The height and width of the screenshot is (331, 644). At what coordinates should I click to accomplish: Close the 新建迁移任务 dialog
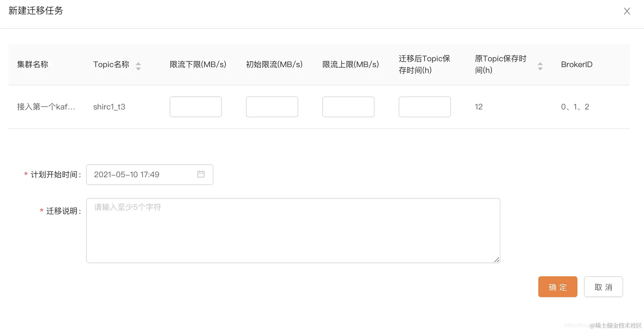point(627,11)
